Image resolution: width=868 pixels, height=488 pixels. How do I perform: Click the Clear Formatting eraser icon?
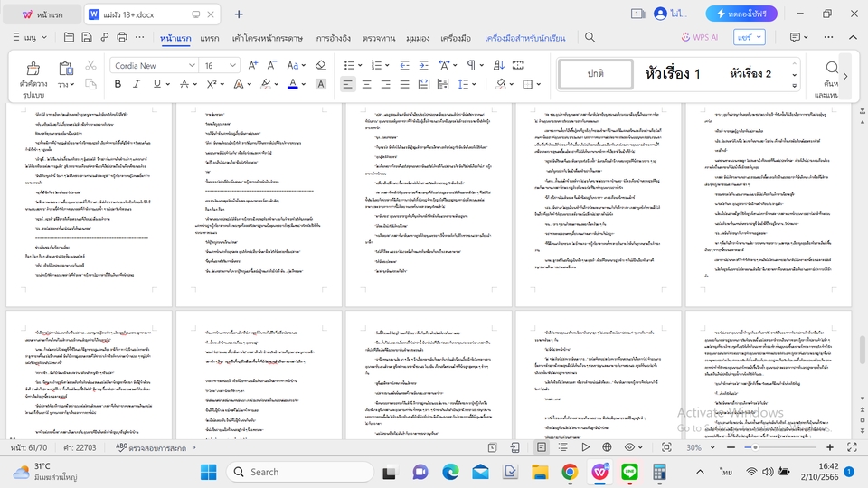click(320, 65)
